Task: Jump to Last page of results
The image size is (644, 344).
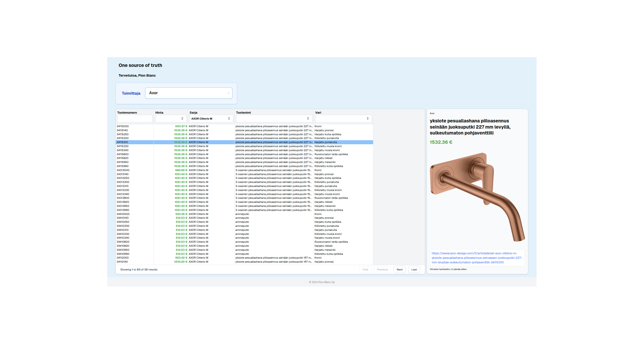Action: coord(414,270)
